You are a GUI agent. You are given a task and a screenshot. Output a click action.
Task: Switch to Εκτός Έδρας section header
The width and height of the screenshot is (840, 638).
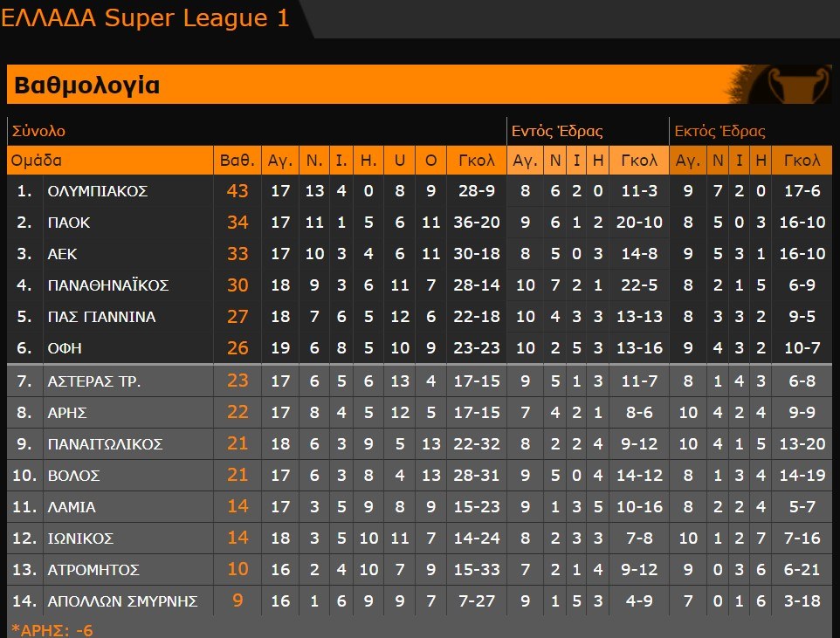click(x=720, y=132)
